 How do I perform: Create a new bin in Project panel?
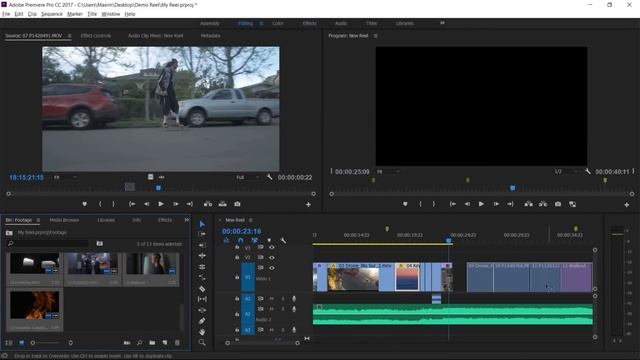(152, 343)
